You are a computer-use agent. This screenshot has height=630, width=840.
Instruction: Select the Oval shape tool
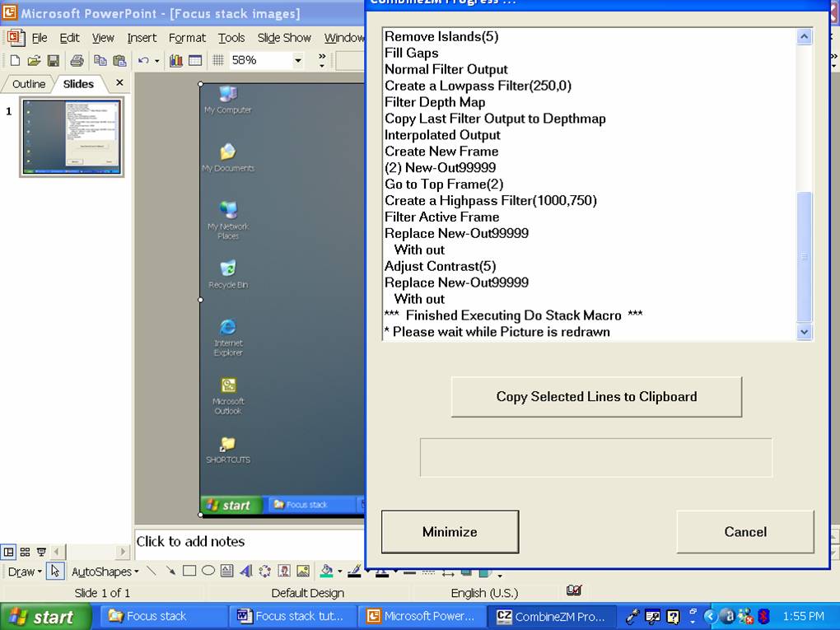[208, 571]
